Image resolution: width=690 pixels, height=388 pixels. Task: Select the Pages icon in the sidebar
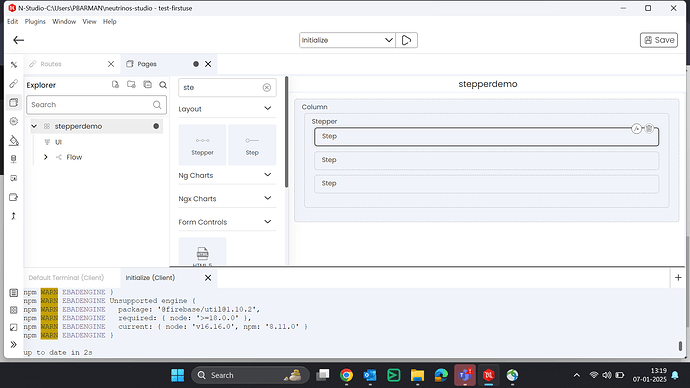pos(14,102)
